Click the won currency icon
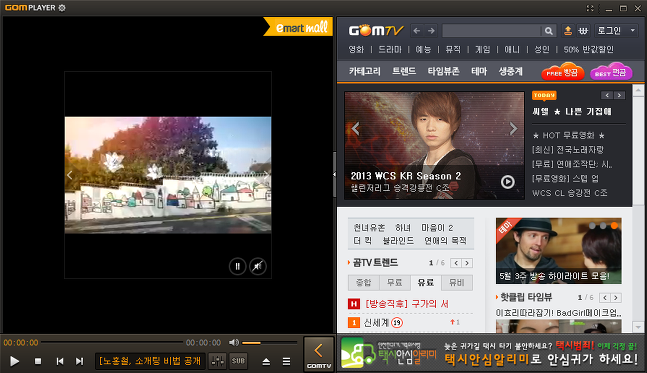 coord(583,31)
